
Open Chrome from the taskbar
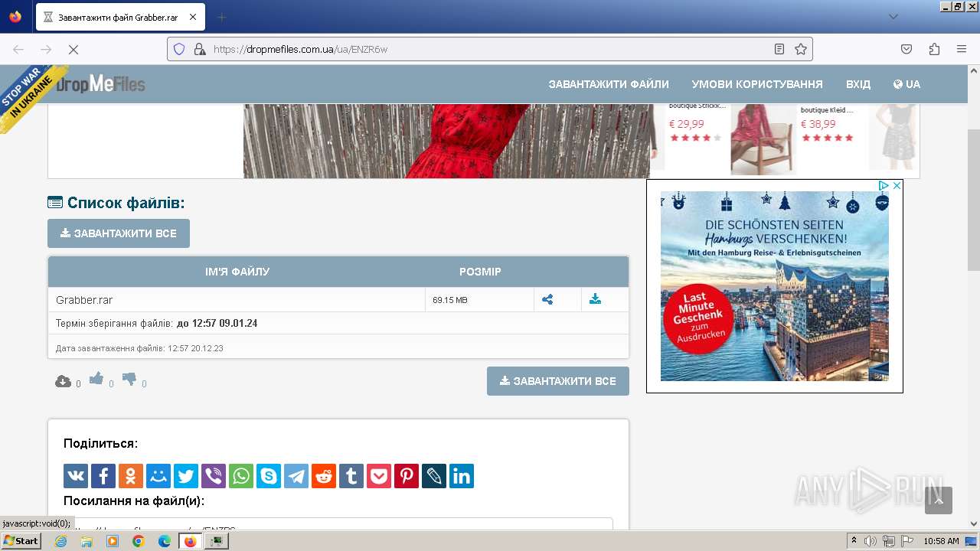click(139, 541)
